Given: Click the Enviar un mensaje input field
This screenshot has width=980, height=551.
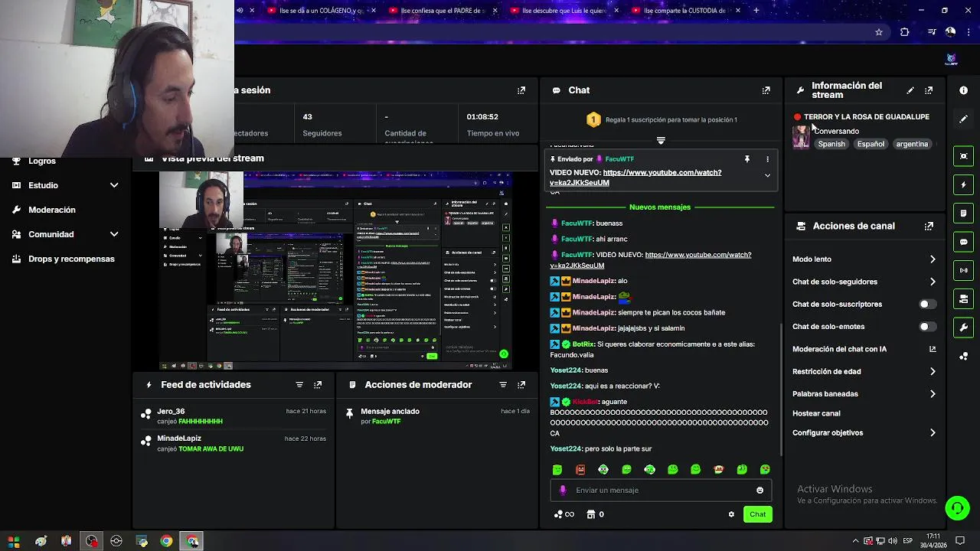Looking at the screenshot, I should (661, 491).
